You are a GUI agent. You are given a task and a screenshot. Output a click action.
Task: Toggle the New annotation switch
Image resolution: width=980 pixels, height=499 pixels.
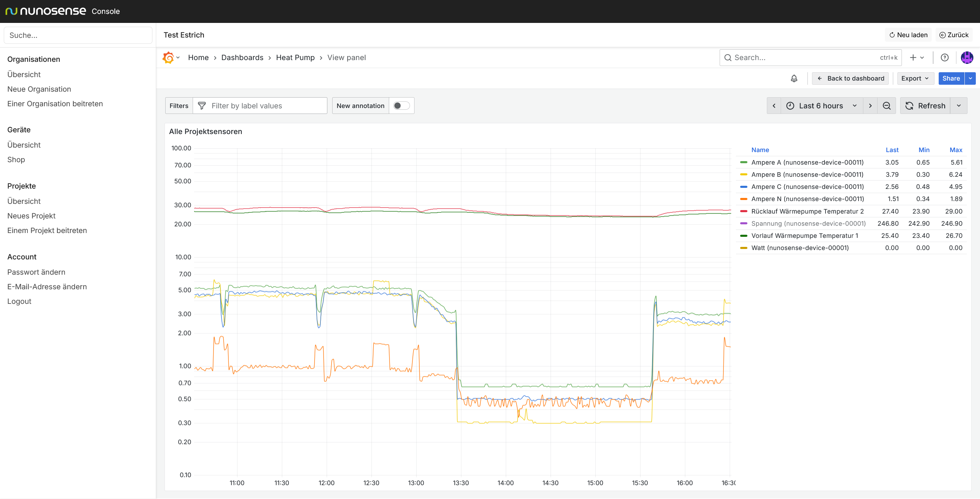(401, 106)
